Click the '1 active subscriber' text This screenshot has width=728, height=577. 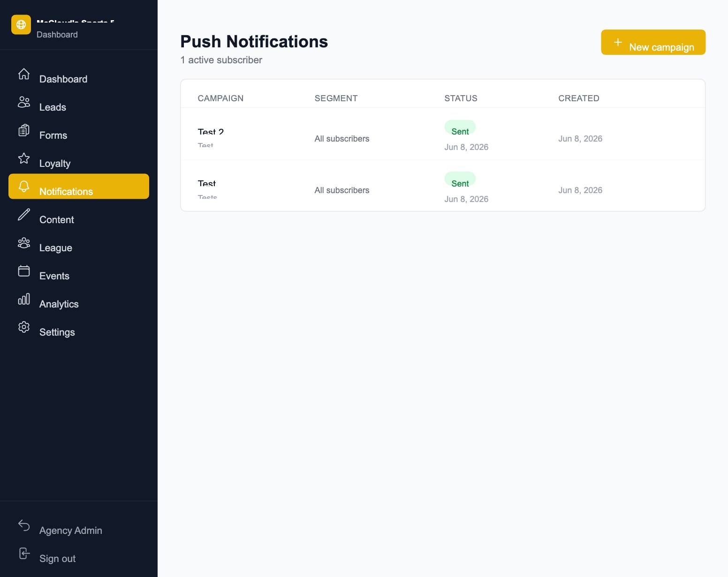click(221, 60)
